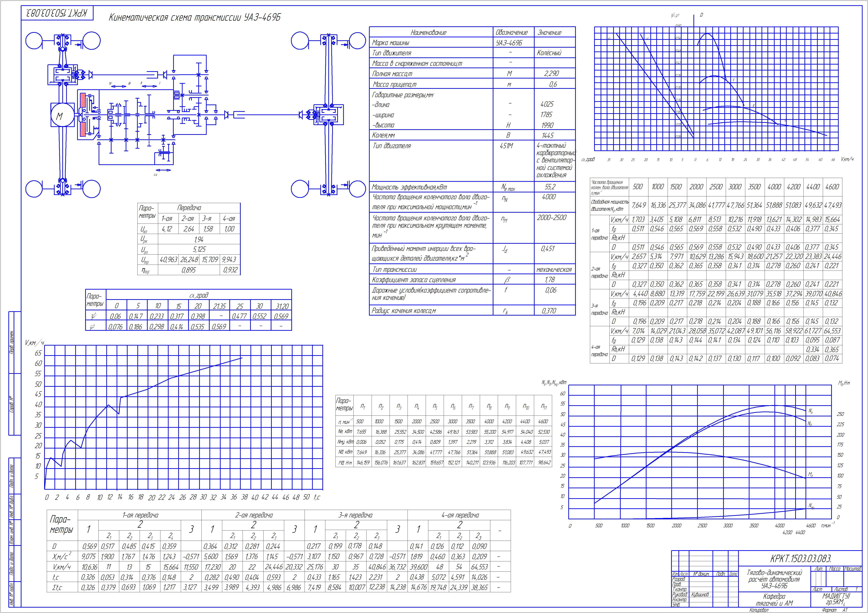Click the 'Коэффициент запаса сцепления' row label

coord(414,280)
